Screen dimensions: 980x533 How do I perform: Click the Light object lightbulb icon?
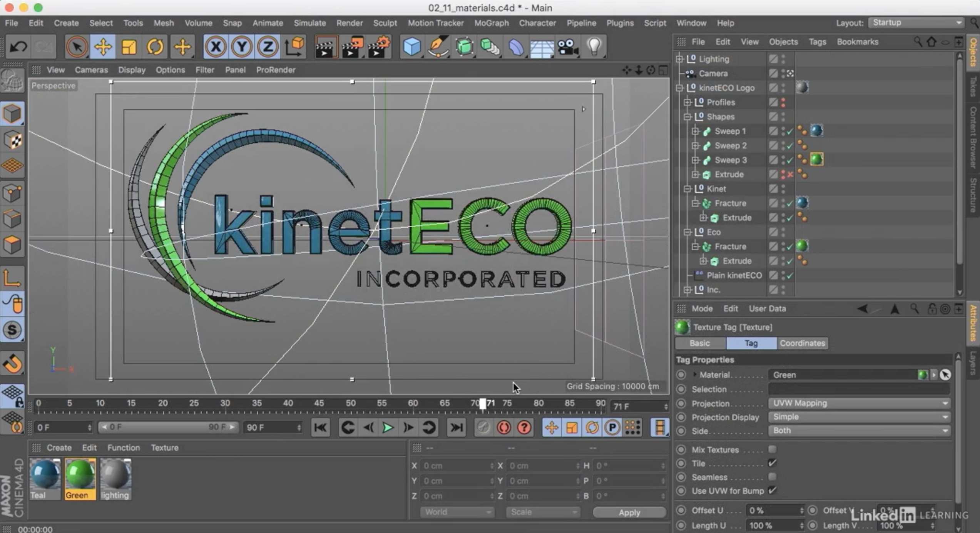coord(594,47)
